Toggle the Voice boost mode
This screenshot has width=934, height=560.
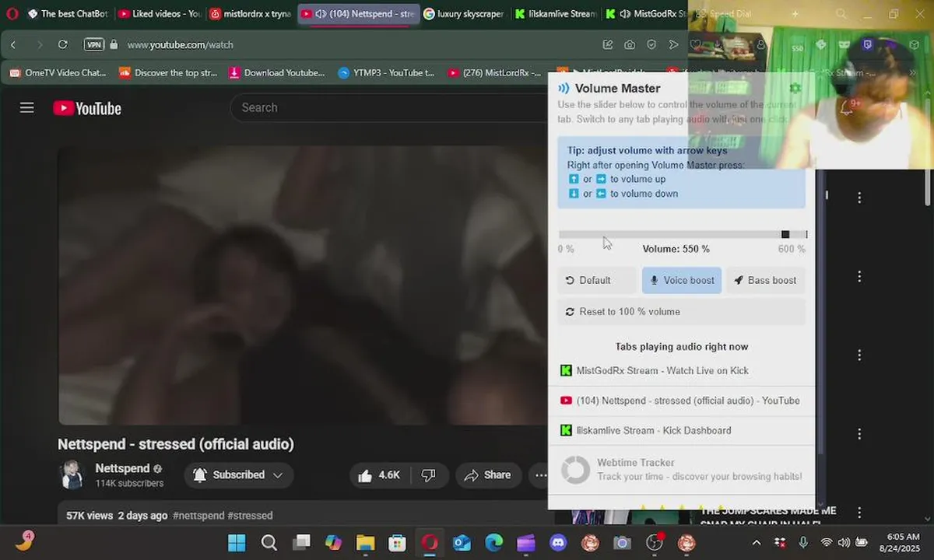click(x=682, y=280)
